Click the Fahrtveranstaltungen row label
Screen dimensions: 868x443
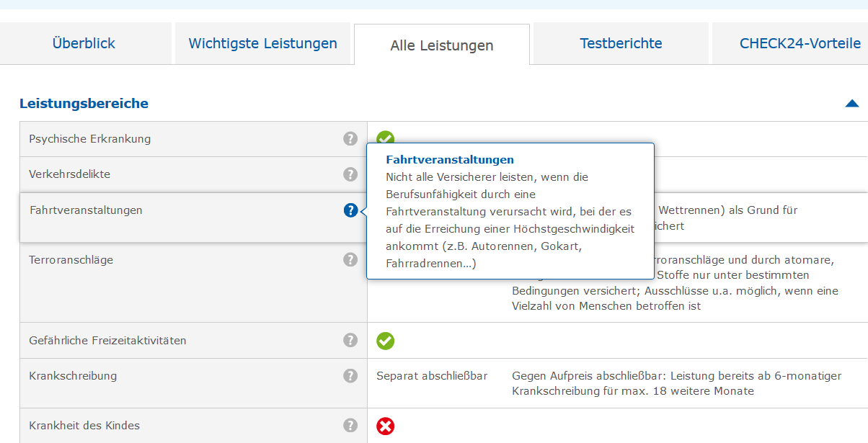[86, 210]
